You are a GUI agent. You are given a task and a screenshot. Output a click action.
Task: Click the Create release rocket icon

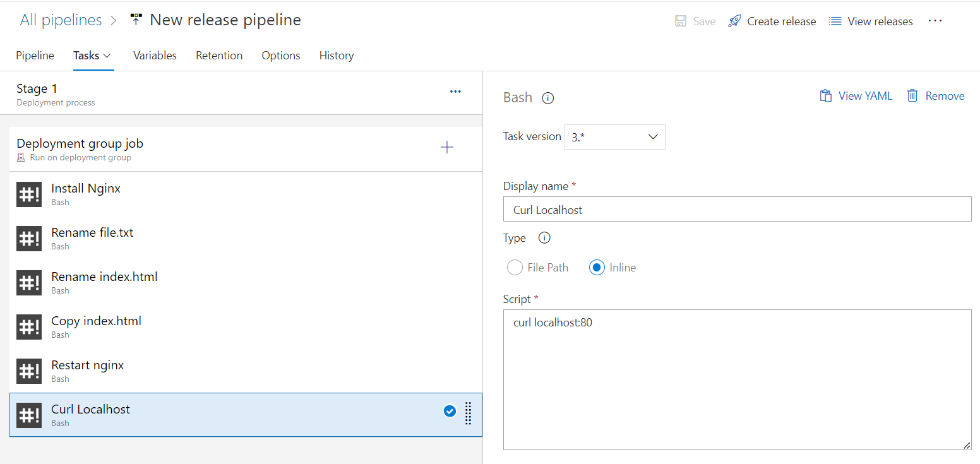734,21
